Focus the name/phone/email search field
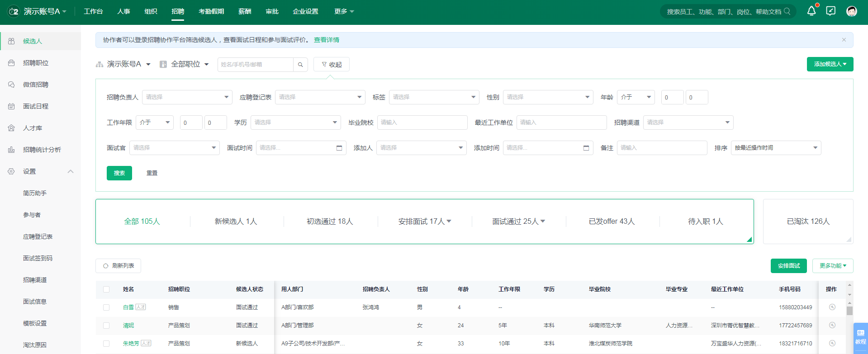868x354 pixels. 256,65
